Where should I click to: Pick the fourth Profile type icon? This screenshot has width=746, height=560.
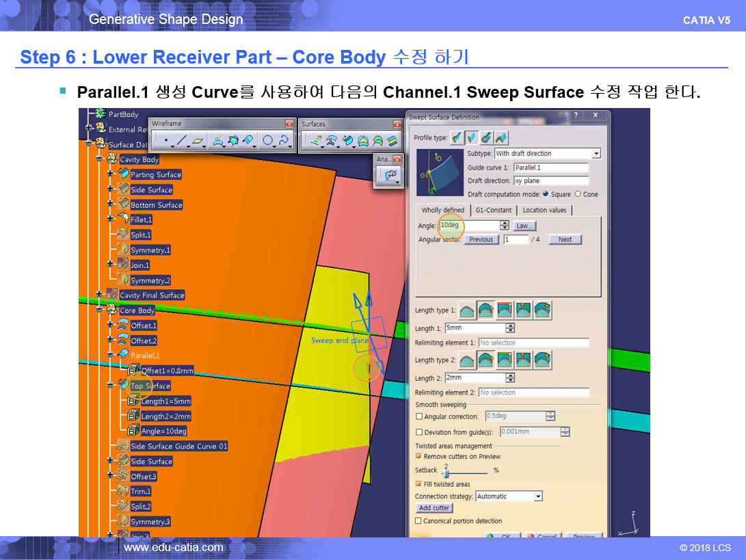coord(502,137)
